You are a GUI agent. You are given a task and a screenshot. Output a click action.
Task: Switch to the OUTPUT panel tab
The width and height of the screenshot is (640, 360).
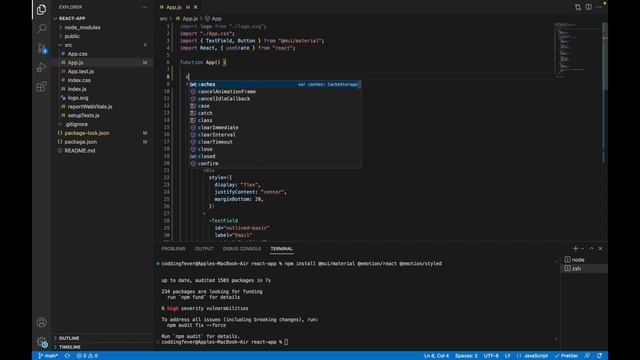pyautogui.click(x=204, y=249)
